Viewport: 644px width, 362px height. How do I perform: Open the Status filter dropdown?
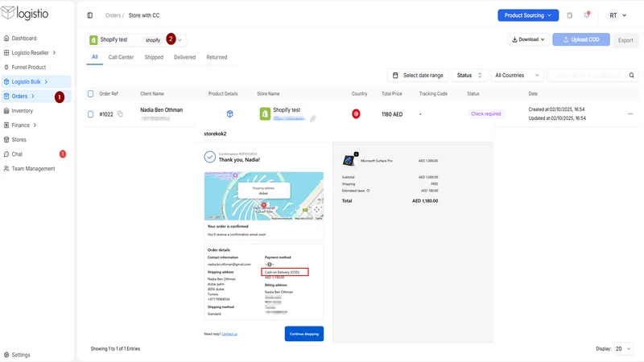pyautogui.click(x=469, y=75)
